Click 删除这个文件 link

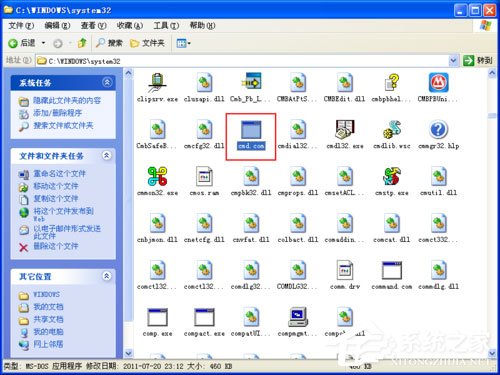pyautogui.click(x=56, y=246)
